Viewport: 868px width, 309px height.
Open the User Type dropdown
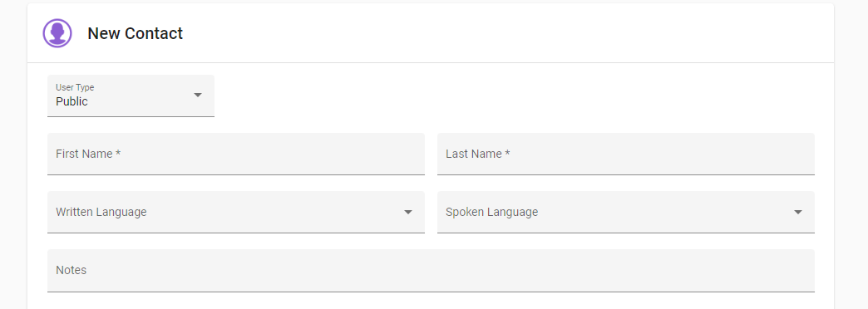[131, 96]
